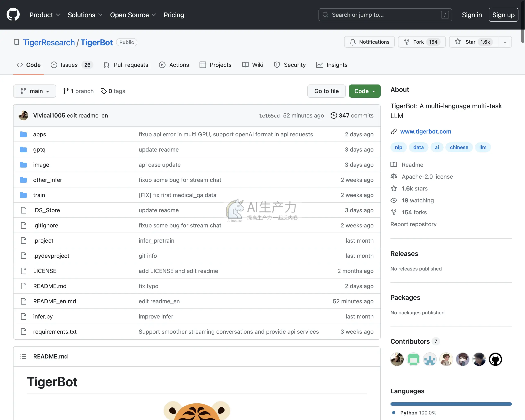Star the TigerBot repository
The height and width of the screenshot is (420, 525).
pyautogui.click(x=473, y=42)
